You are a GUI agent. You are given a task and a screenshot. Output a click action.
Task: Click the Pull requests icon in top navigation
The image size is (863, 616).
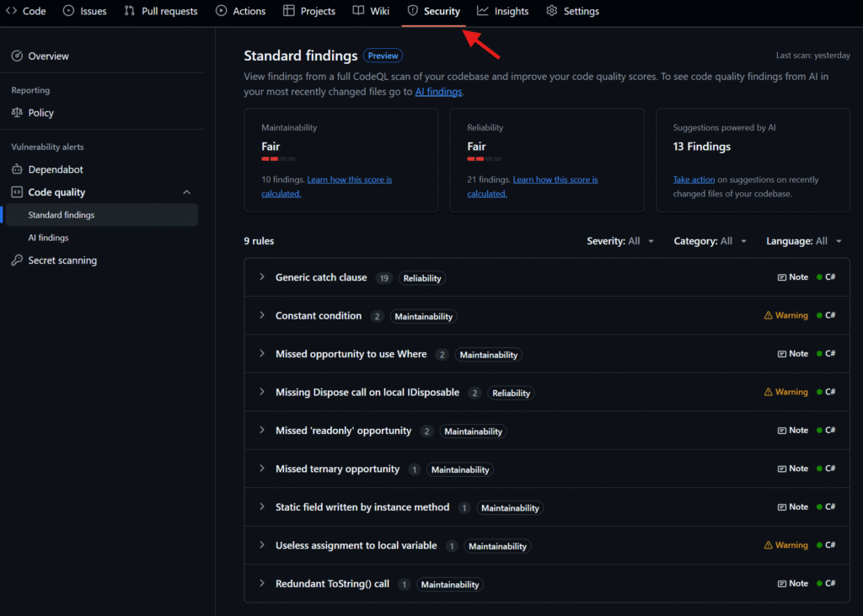click(130, 11)
